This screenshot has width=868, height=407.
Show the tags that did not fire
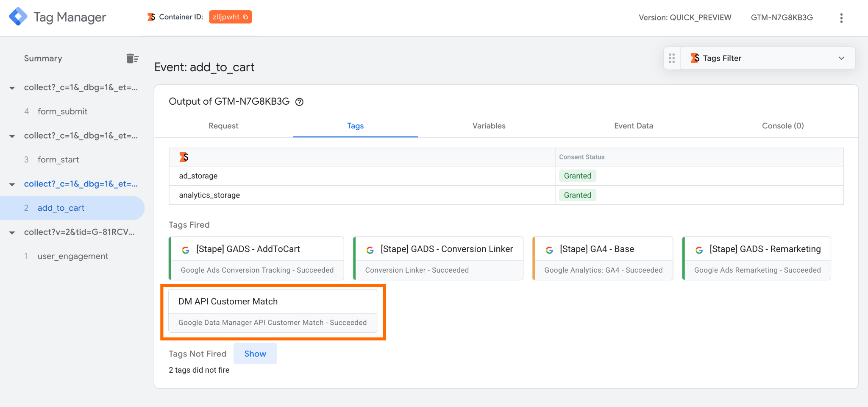[x=255, y=354]
